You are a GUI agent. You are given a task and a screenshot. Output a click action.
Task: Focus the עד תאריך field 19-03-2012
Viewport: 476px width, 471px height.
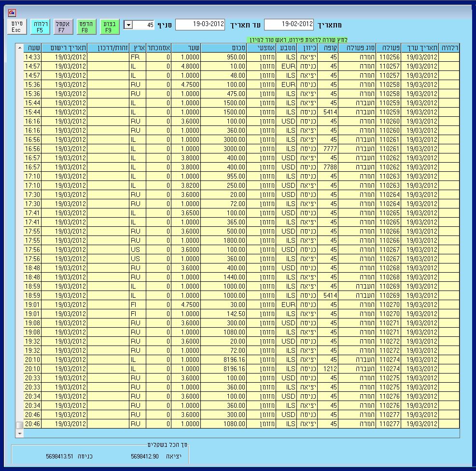click(x=200, y=24)
